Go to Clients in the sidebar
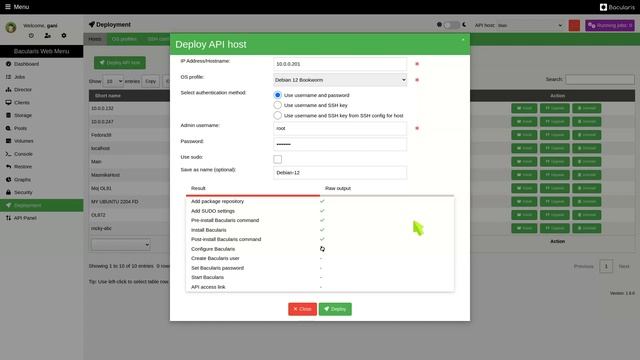The width and height of the screenshot is (640, 360). pyautogui.click(x=42, y=102)
